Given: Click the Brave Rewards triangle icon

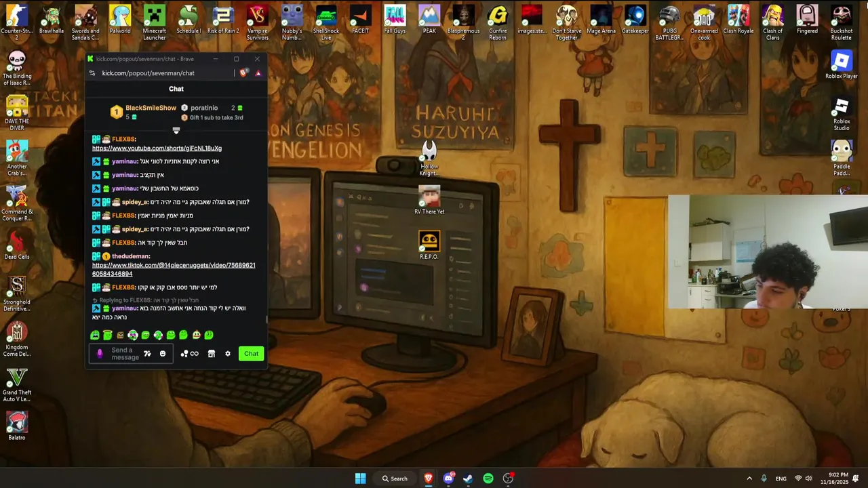Looking at the screenshot, I should click(258, 73).
